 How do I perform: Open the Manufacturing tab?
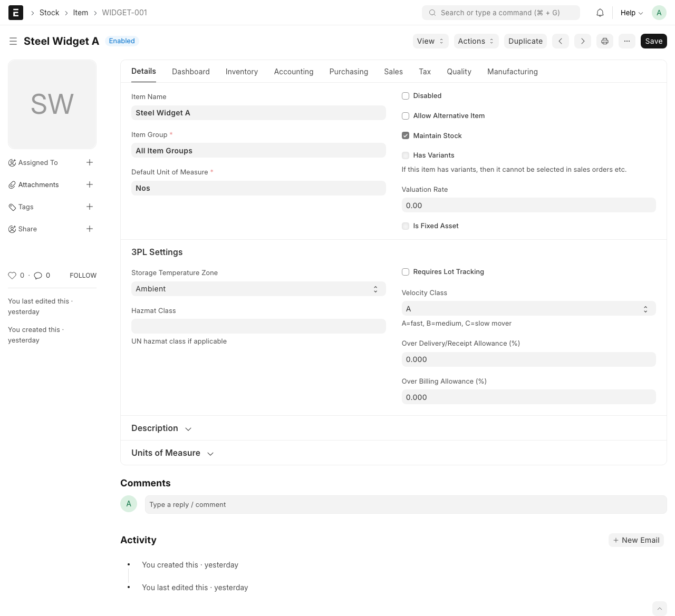click(x=512, y=72)
